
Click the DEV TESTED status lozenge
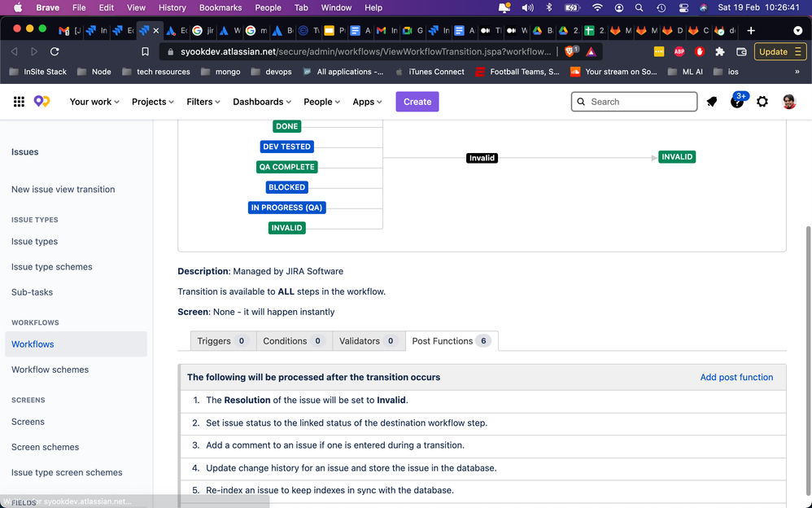click(x=287, y=147)
